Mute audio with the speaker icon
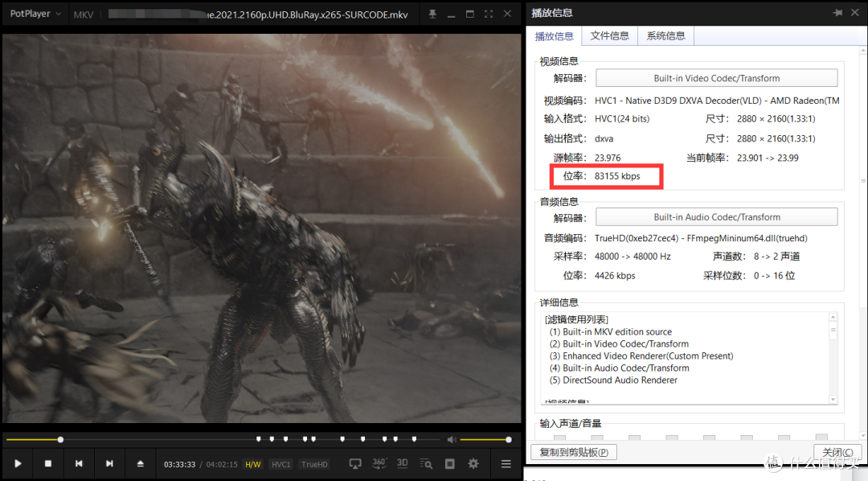868x481 pixels. pos(452,439)
